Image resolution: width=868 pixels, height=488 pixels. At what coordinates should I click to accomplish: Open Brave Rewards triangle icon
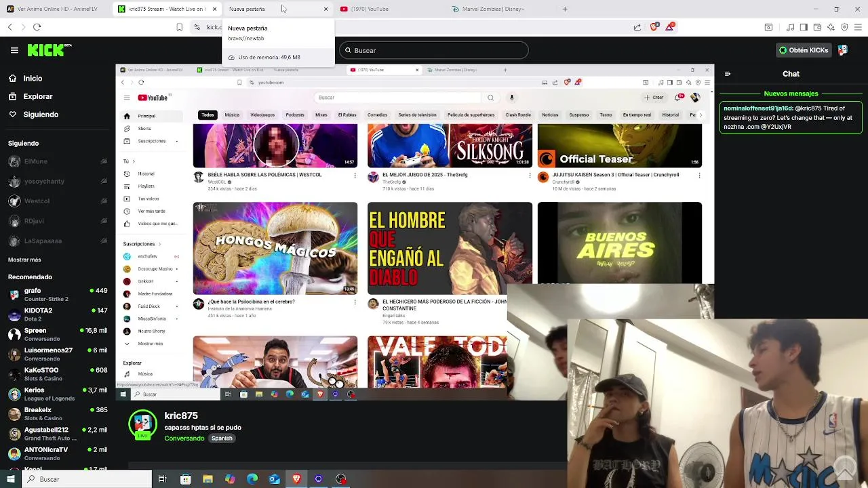pos(671,27)
